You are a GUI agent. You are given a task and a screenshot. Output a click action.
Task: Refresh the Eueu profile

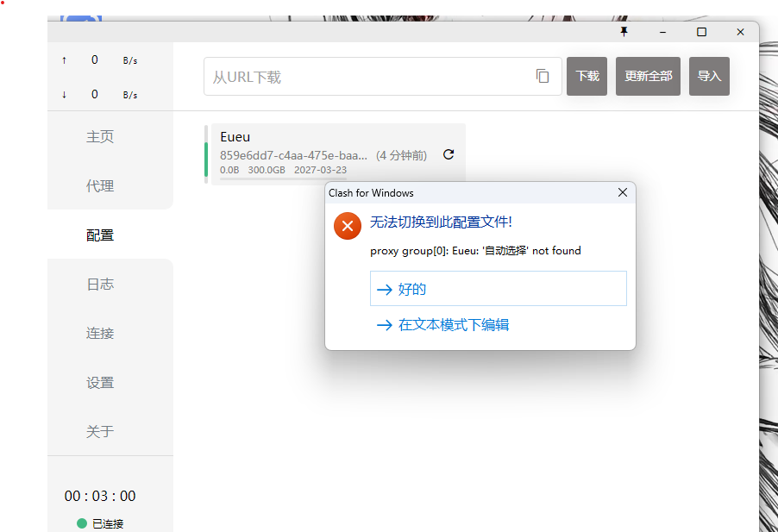point(448,155)
